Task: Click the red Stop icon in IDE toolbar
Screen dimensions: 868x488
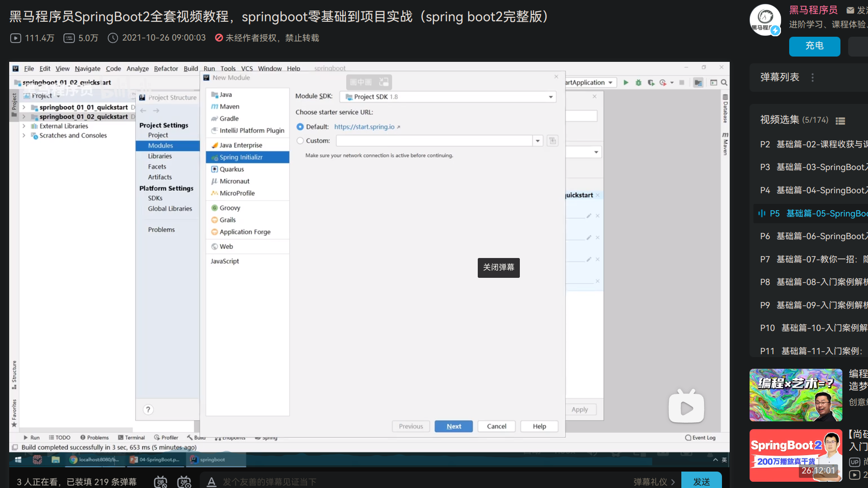Action: coord(682,83)
